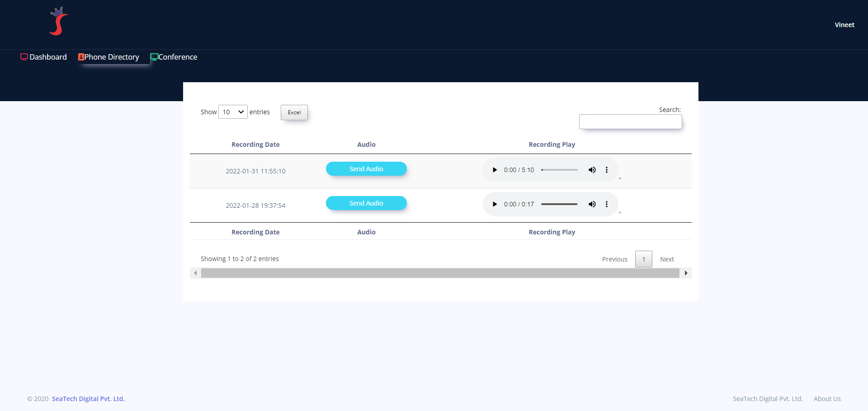868x411 pixels.
Task: Expand the entries-per-page dropdown
Action: (x=233, y=112)
